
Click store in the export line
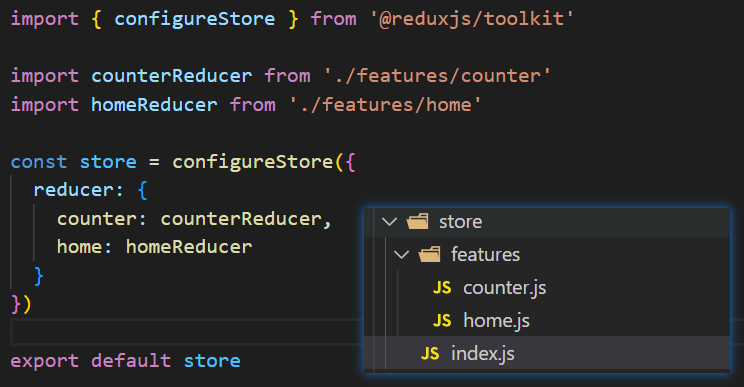tap(212, 361)
